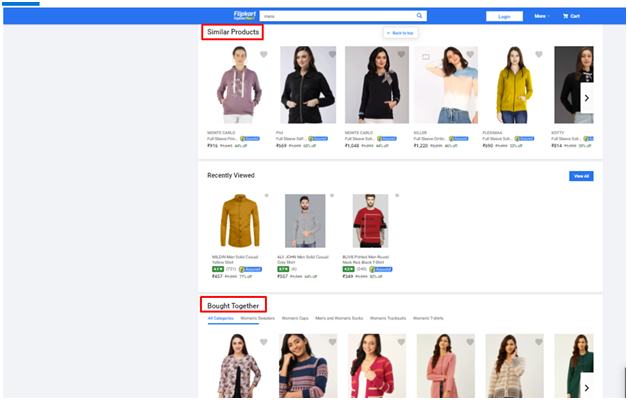Click the ₹1,048 price text

point(352,146)
